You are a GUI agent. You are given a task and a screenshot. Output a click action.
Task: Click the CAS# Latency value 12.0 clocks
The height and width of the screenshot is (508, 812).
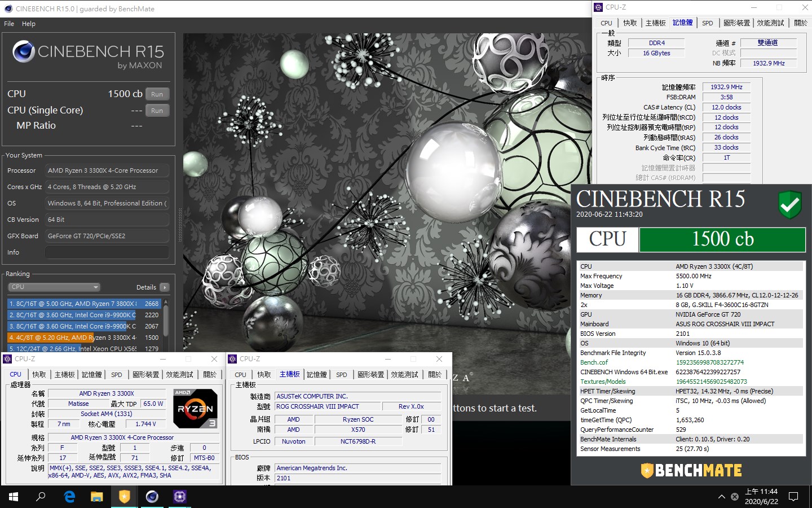tap(726, 107)
